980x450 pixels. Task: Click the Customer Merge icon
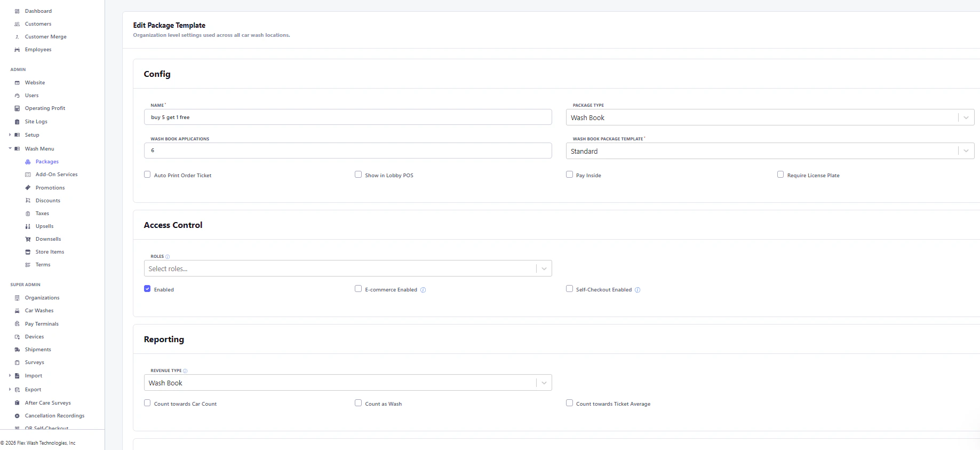(17, 37)
